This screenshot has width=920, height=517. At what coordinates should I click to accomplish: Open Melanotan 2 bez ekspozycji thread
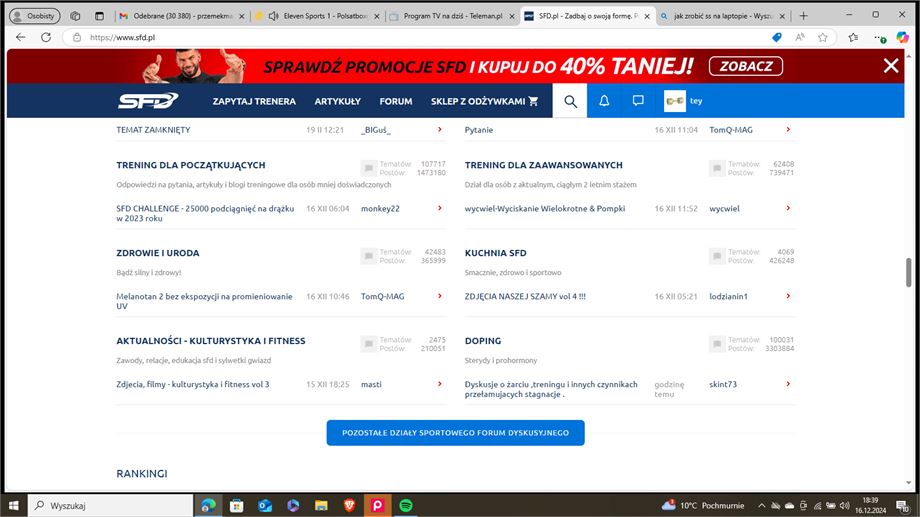pos(204,301)
